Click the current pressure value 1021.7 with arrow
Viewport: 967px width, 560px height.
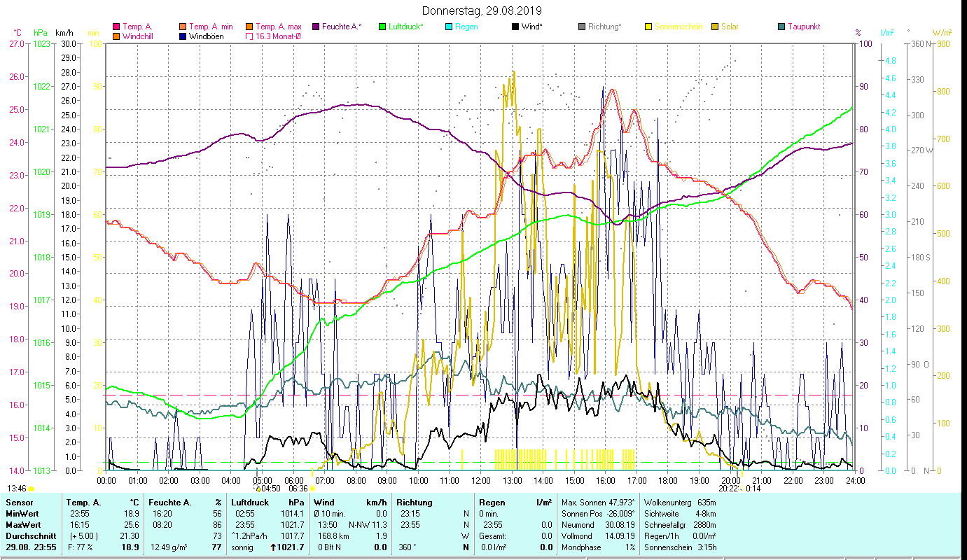(288, 547)
